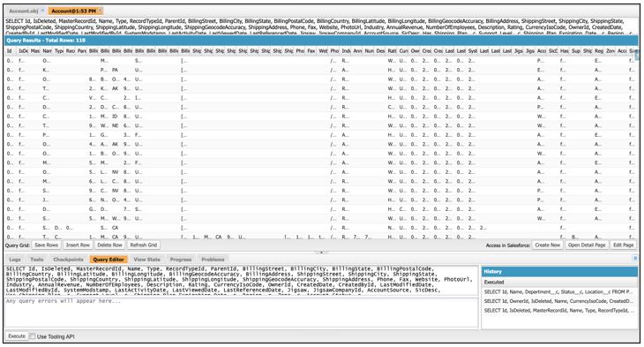This screenshot has height=347, width=644.
Task: Click the Owi column header
Action: click(x=416, y=51)
